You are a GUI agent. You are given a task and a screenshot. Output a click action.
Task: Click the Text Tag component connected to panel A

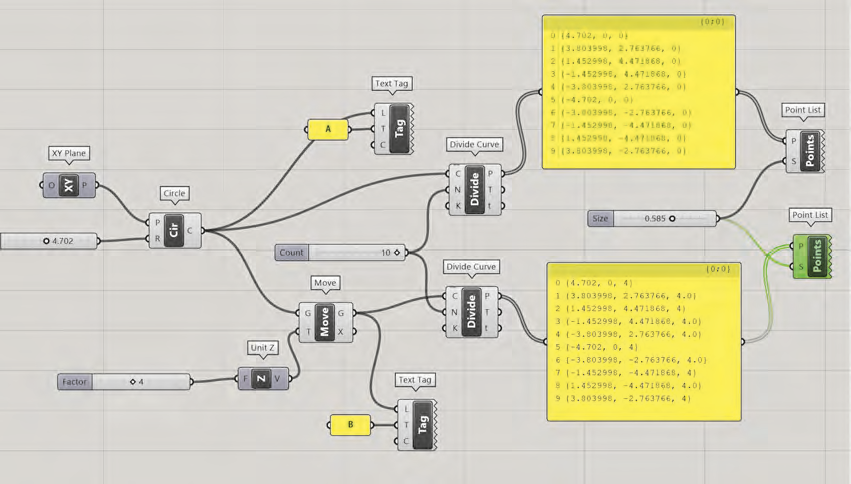click(399, 129)
